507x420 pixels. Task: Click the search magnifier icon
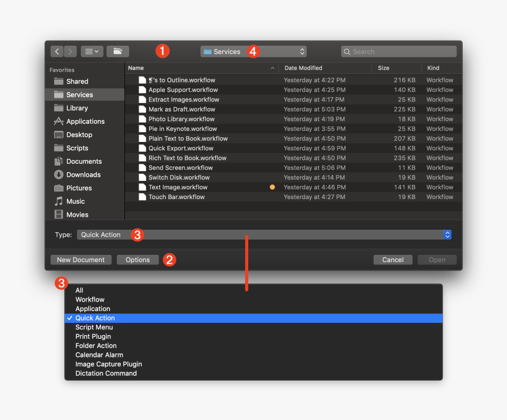click(348, 51)
